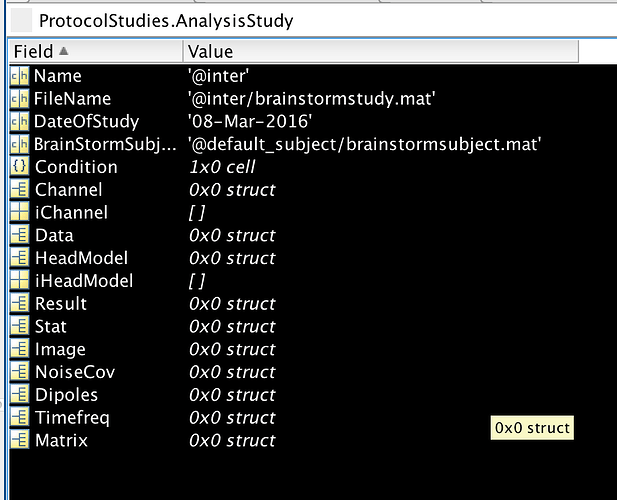Select the Condition field label
This screenshot has height=500, width=617.
pyautogui.click(x=76, y=167)
